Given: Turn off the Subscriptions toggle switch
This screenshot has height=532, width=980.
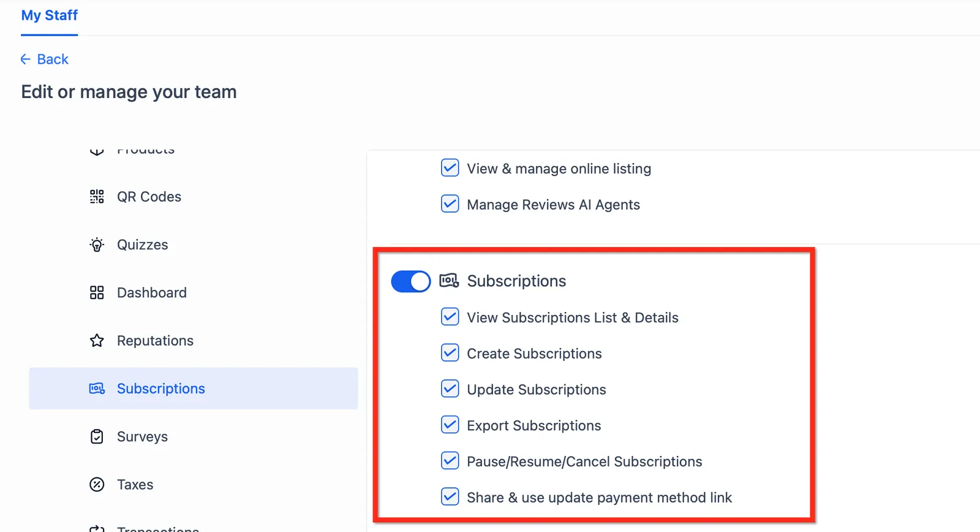Looking at the screenshot, I should 411,281.
